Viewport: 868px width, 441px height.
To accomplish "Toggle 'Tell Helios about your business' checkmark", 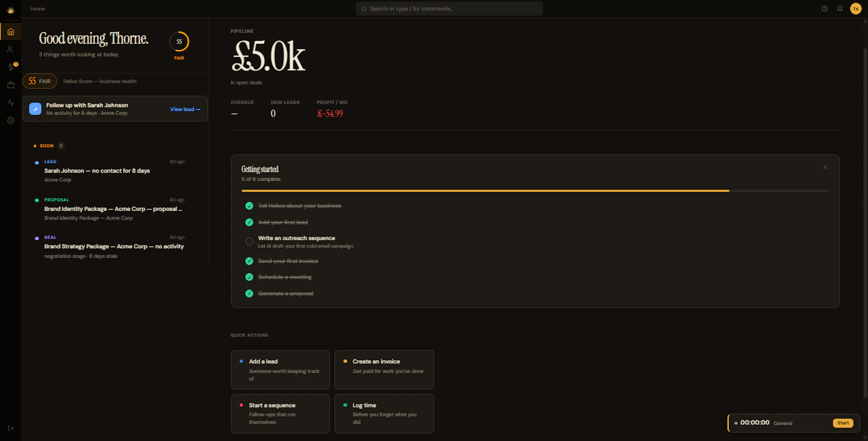I will [x=249, y=206].
